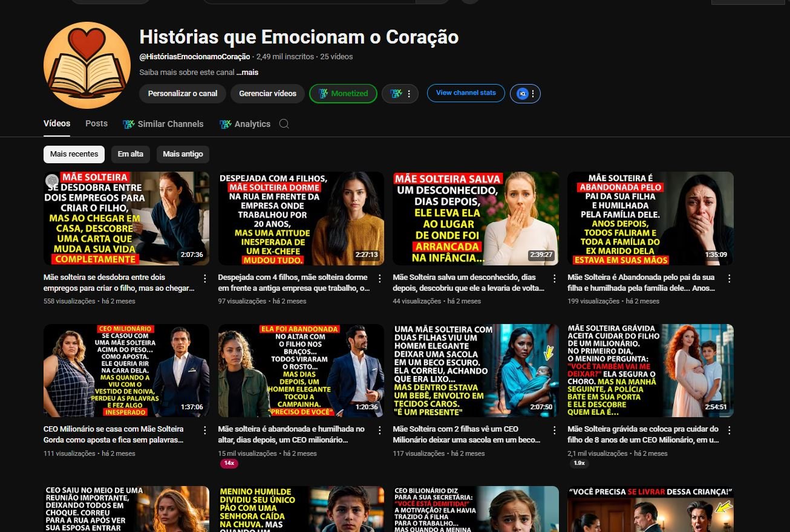This screenshot has height=532, width=790.
Task: Click title 'Mãe solteira é abandonada e humilhada no altar'
Action: 292,435
